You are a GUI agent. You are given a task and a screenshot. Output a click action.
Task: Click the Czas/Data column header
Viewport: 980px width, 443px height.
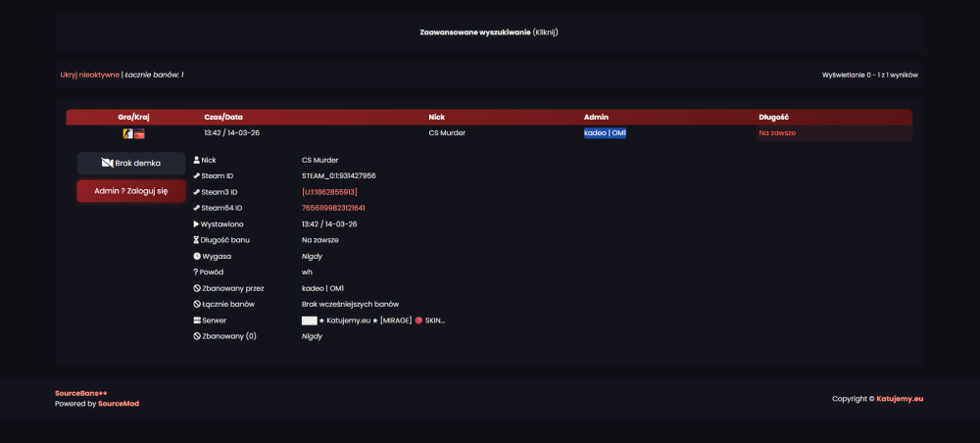223,117
